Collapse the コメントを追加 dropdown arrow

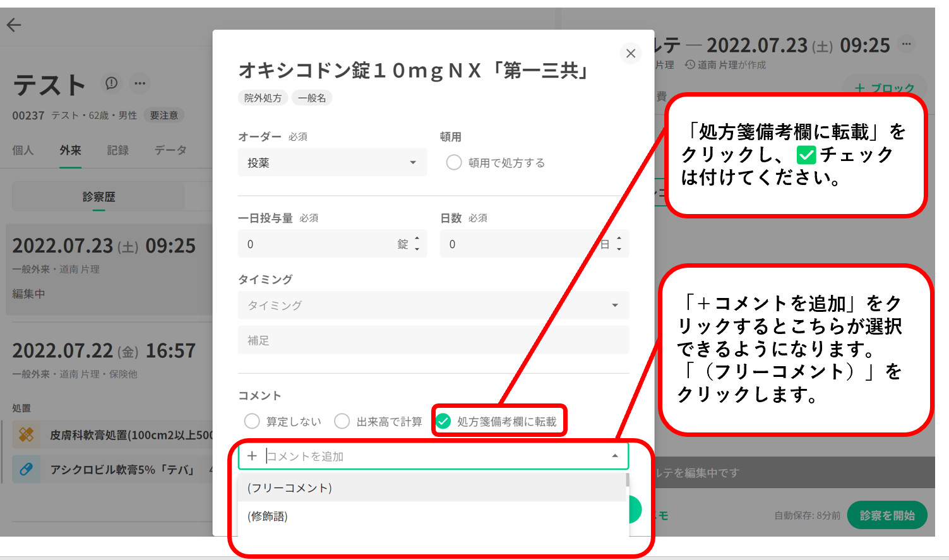pos(615,456)
